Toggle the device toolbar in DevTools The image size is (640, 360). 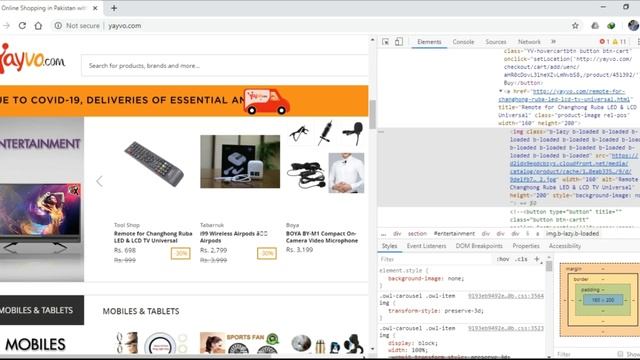click(399, 42)
